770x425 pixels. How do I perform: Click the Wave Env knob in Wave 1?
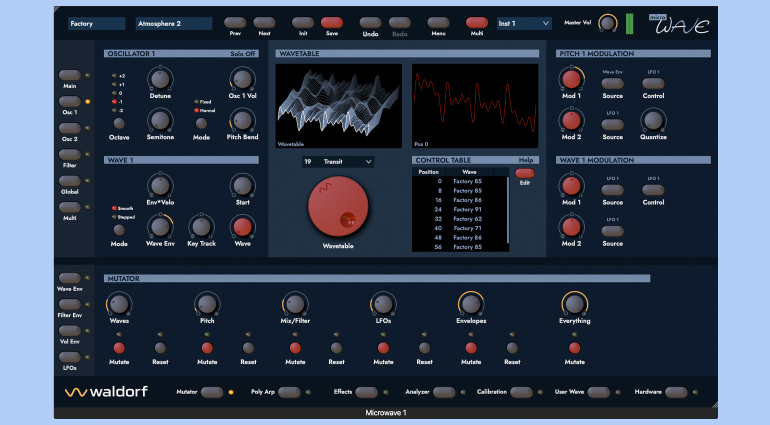(x=160, y=227)
